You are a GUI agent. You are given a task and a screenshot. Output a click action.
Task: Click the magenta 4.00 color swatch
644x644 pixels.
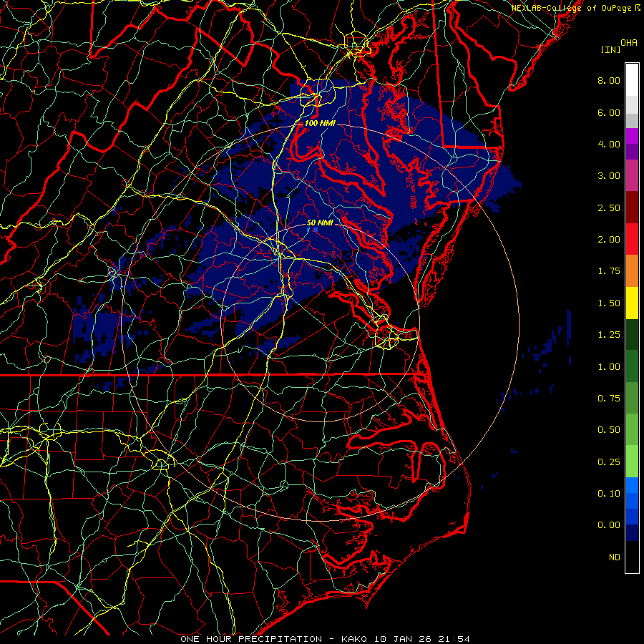click(x=632, y=136)
